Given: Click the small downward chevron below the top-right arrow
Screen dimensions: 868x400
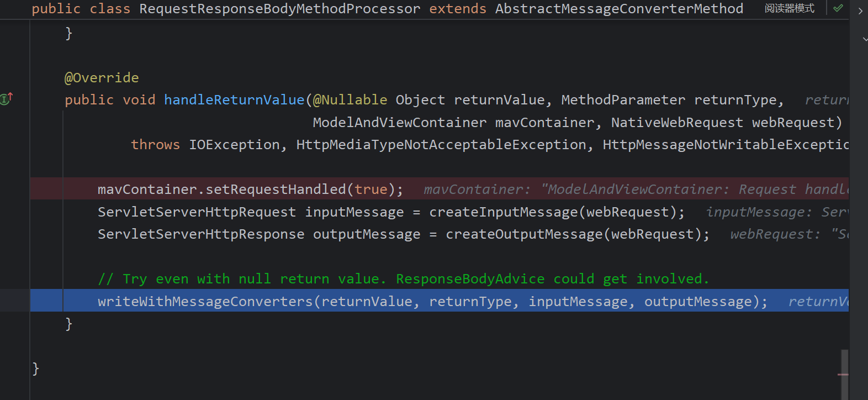Looking at the screenshot, I should pos(865,39).
